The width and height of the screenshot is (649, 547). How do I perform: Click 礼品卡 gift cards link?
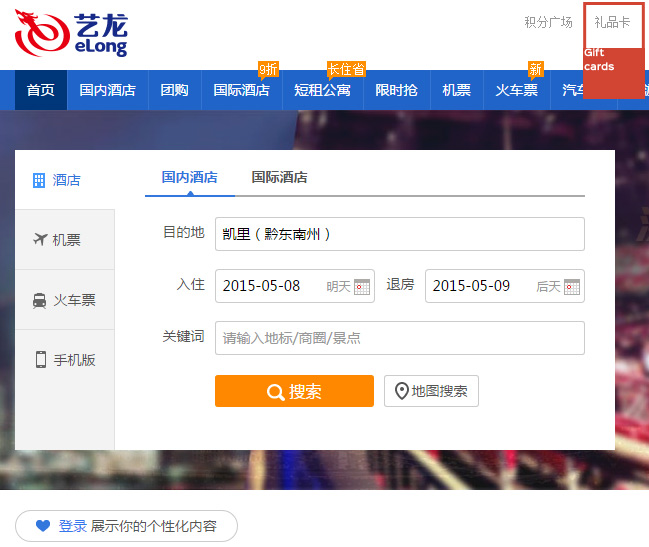612,22
